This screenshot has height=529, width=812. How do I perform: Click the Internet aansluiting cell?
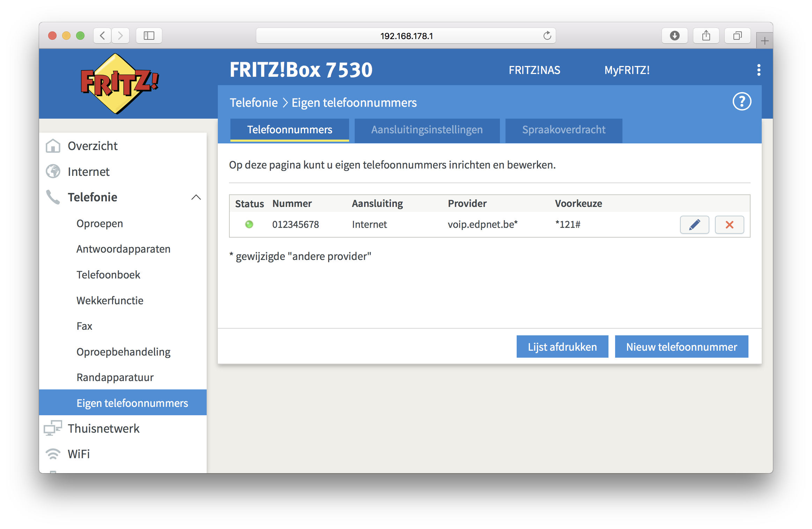[369, 224]
